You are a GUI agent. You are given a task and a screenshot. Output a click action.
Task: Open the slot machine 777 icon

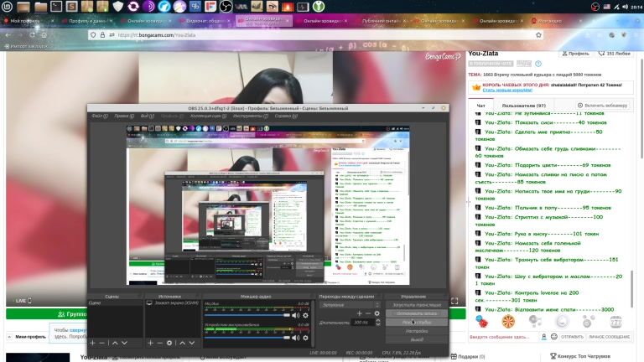[x=616, y=322]
